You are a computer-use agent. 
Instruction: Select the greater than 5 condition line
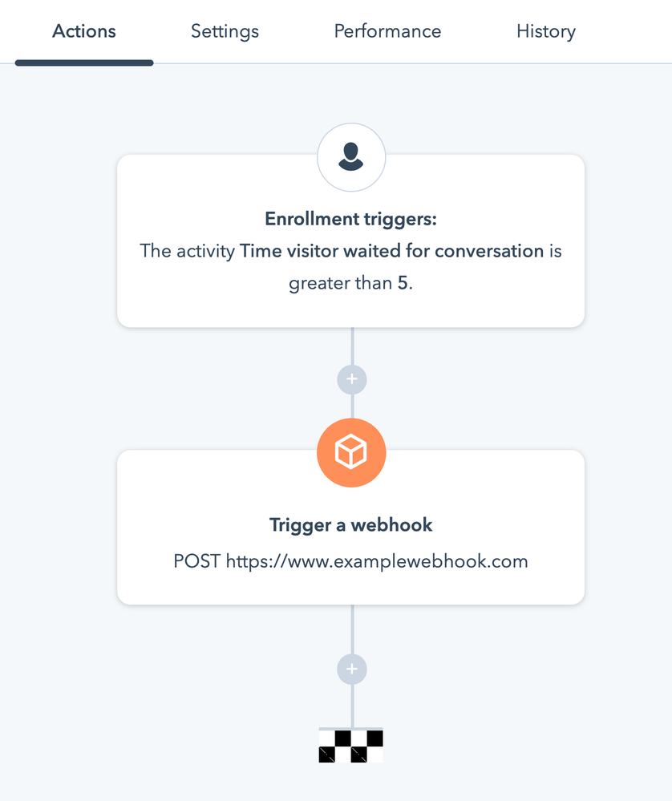[x=350, y=283]
